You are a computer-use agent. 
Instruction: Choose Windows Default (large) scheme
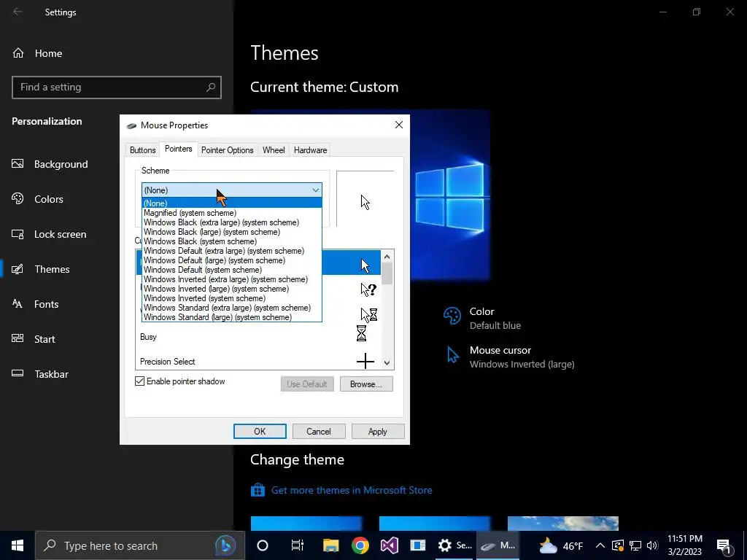(x=232, y=260)
